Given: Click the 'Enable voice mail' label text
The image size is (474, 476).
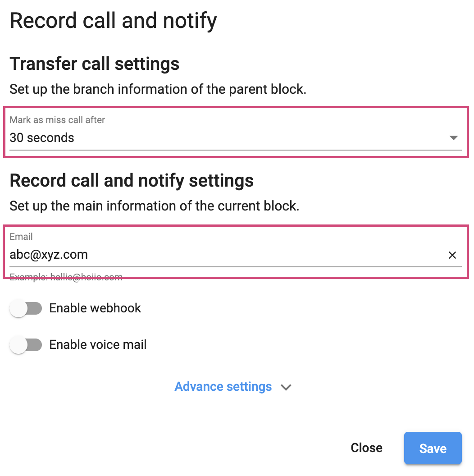Looking at the screenshot, I should pos(98,345).
